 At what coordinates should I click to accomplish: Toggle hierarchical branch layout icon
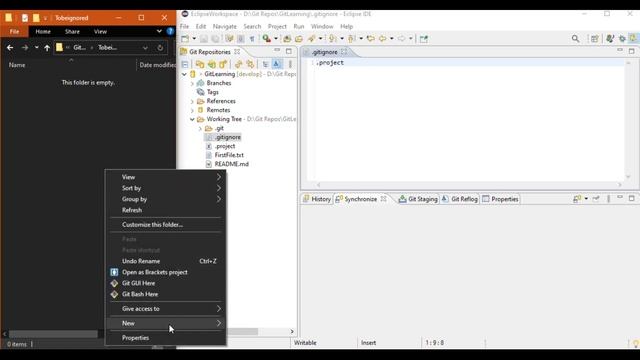[265, 64]
